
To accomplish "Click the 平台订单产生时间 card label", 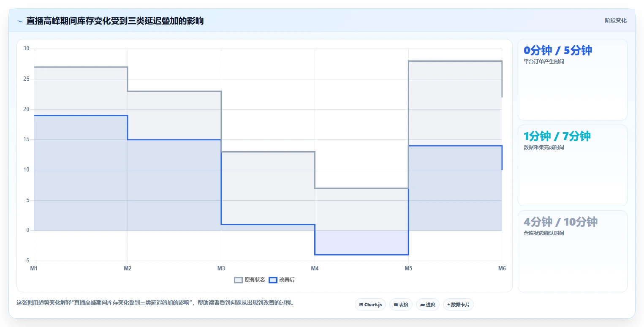I will (543, 62).
